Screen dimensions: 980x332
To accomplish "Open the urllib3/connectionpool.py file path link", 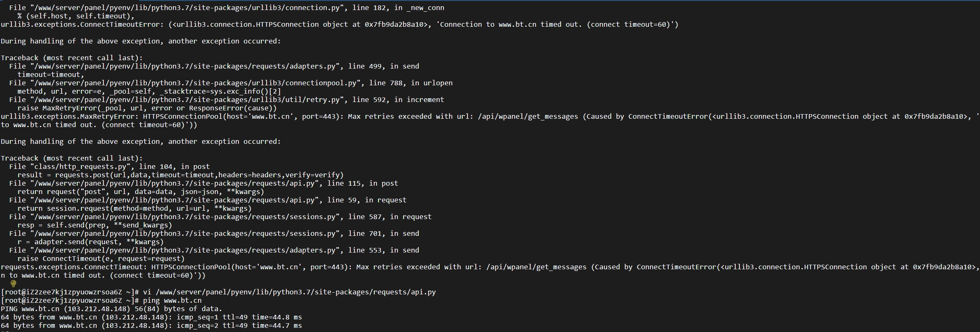I will (195, 83).
